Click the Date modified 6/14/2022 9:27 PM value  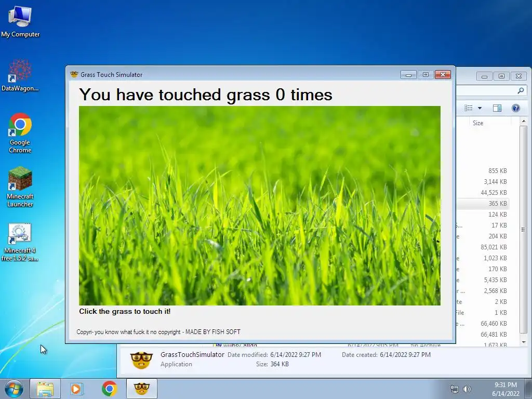(x=296, y=354)
